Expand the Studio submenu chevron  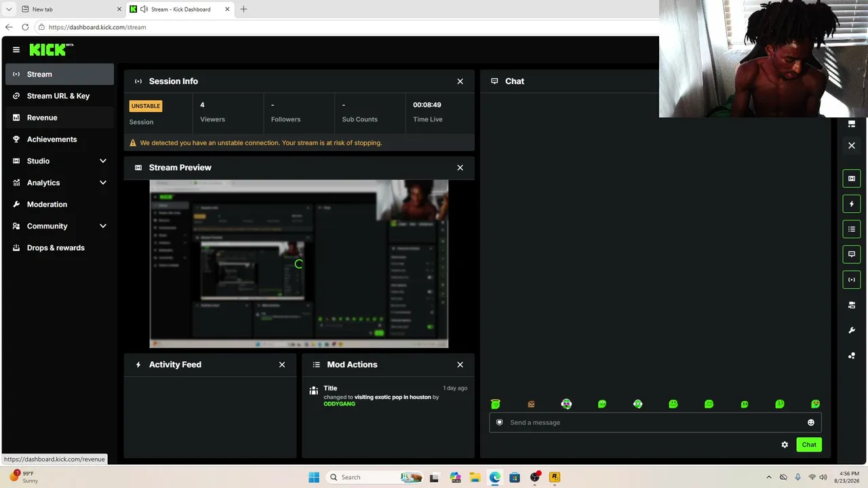click(103, 161)
